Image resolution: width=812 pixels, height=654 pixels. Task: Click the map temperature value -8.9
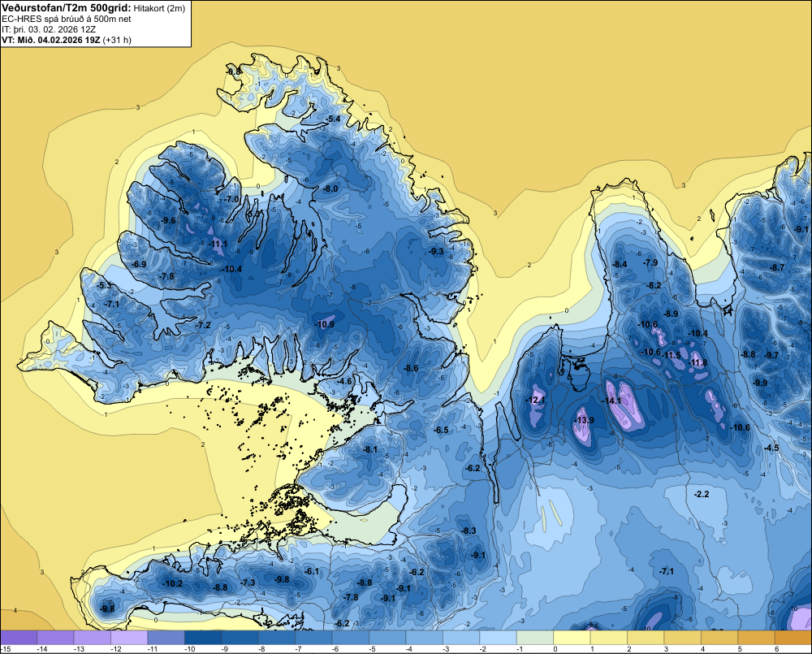coord(672,314)
